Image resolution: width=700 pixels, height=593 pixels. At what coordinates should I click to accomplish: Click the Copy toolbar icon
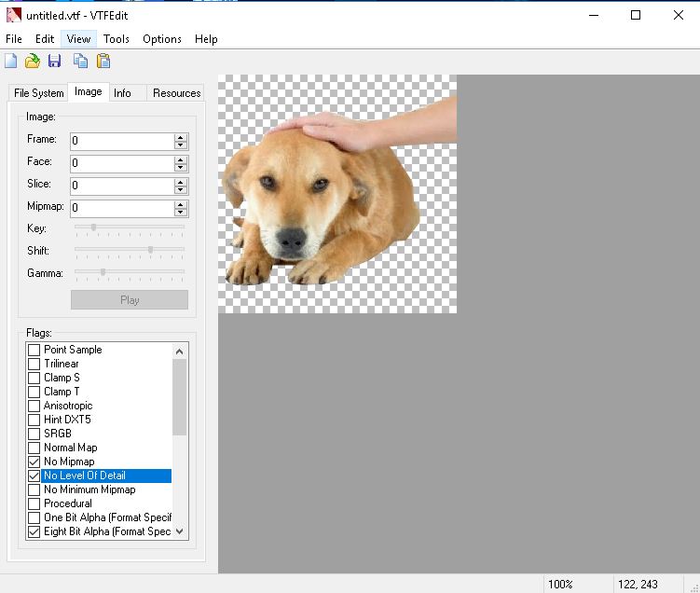click(80, 61)
